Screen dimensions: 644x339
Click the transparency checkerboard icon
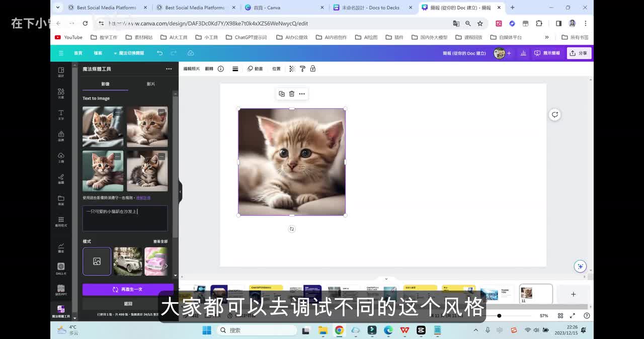[292, 69]
